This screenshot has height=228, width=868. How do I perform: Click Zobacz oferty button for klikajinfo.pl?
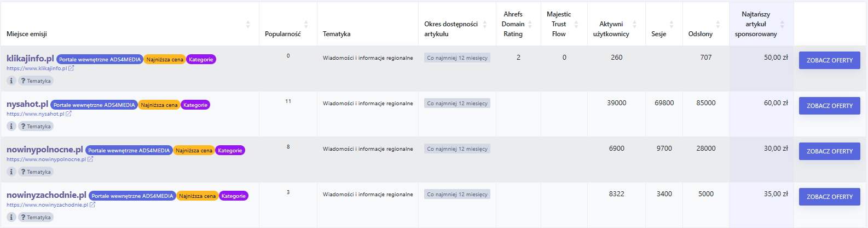coord(830,60)
